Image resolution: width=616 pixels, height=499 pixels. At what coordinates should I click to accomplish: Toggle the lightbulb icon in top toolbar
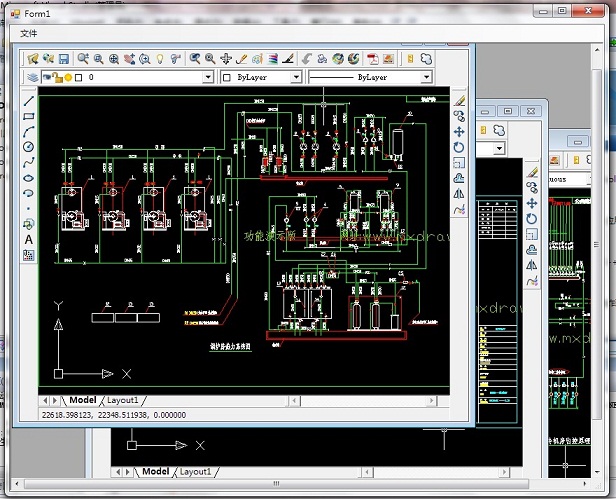click(161, 59)
